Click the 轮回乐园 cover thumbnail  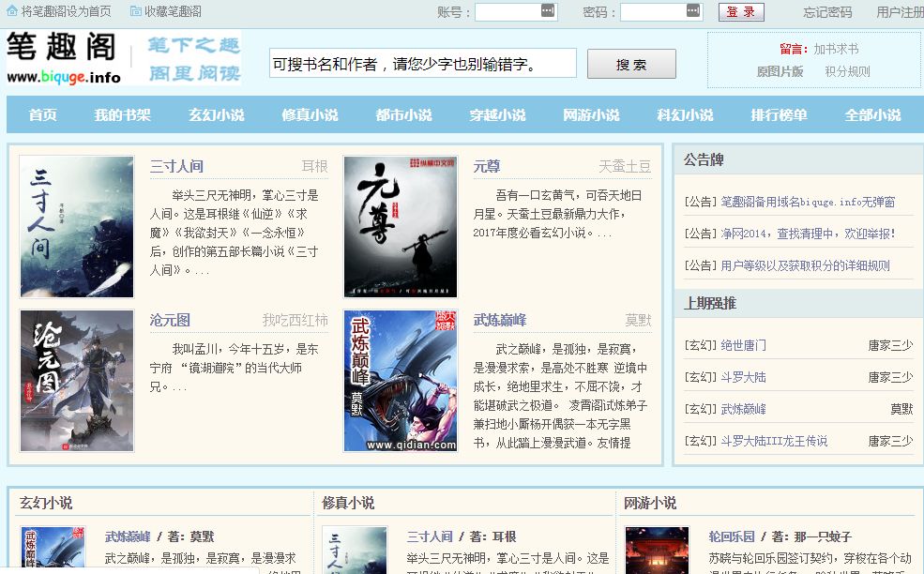click(x=657, y=550)
